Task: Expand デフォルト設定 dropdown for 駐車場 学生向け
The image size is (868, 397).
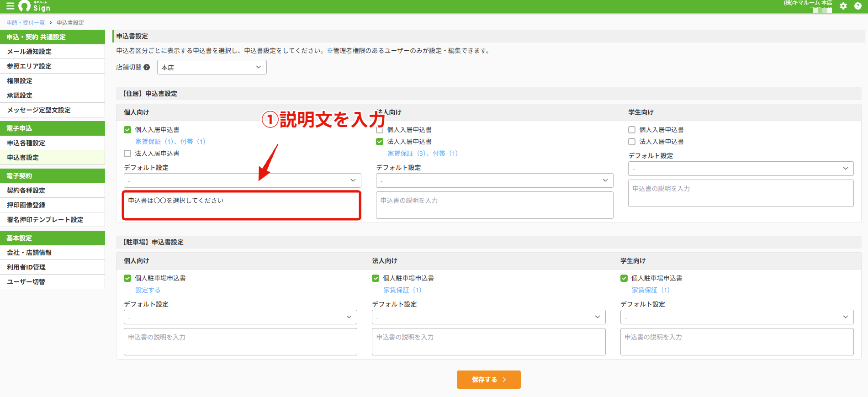Action: (x=737, y=317)
